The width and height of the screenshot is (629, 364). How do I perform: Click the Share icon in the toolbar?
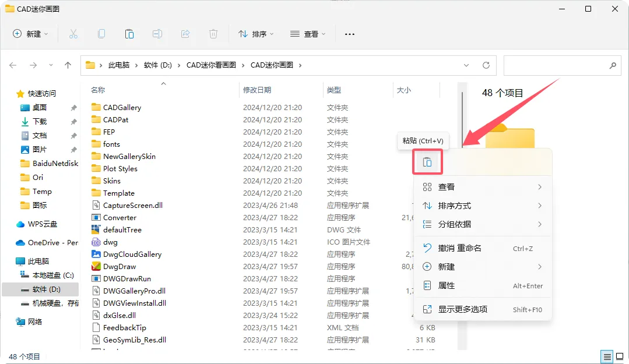[x=185, y=34]
